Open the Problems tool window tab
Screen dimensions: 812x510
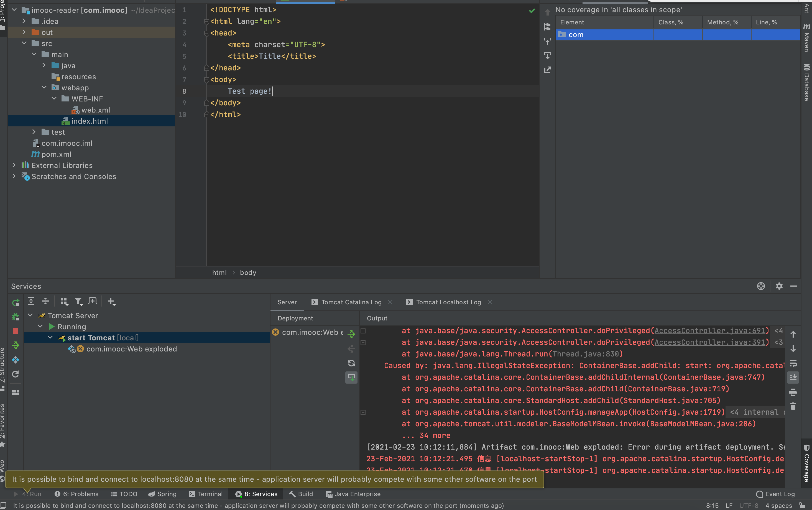pos(76,494)
